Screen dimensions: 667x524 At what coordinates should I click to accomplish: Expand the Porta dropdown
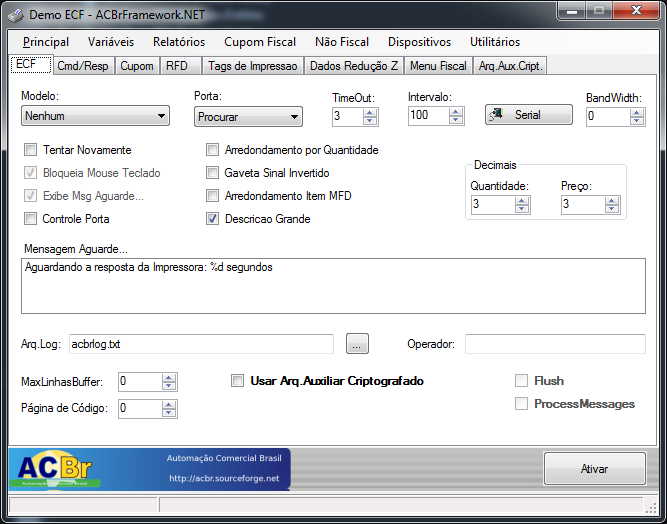point(294,117)
